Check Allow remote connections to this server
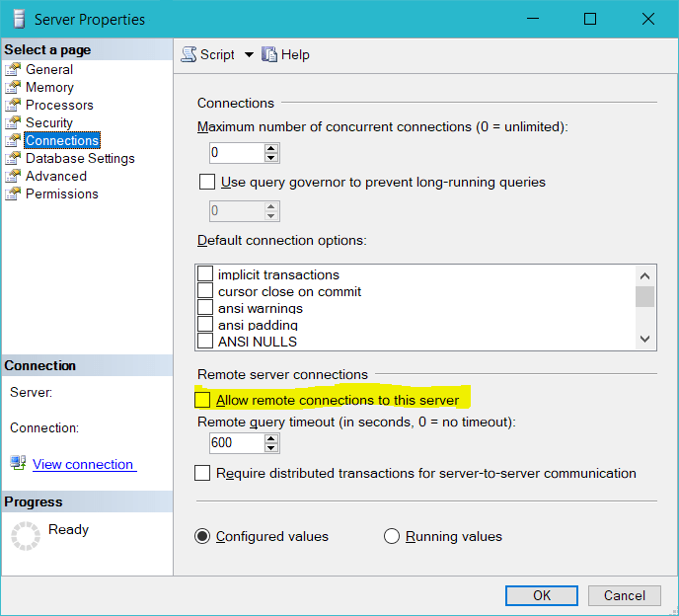Image resolution: width=679 pixels, height=616 pixels. click(x=202, y=400)
